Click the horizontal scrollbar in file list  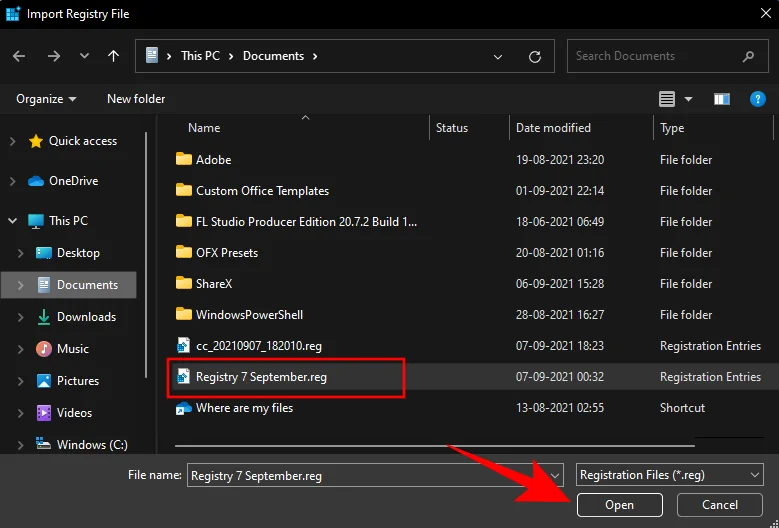coord(434,446)
